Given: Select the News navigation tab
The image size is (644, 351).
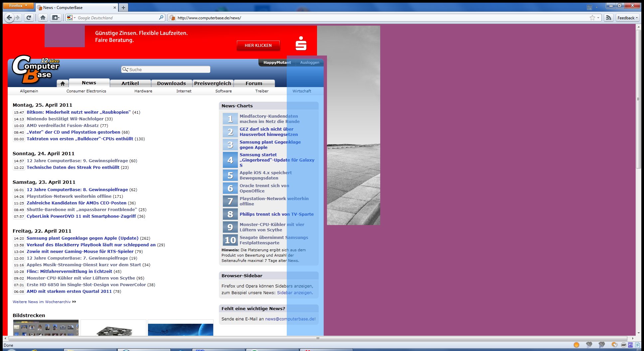Looking at the screenshot, I should click(89, 83).
